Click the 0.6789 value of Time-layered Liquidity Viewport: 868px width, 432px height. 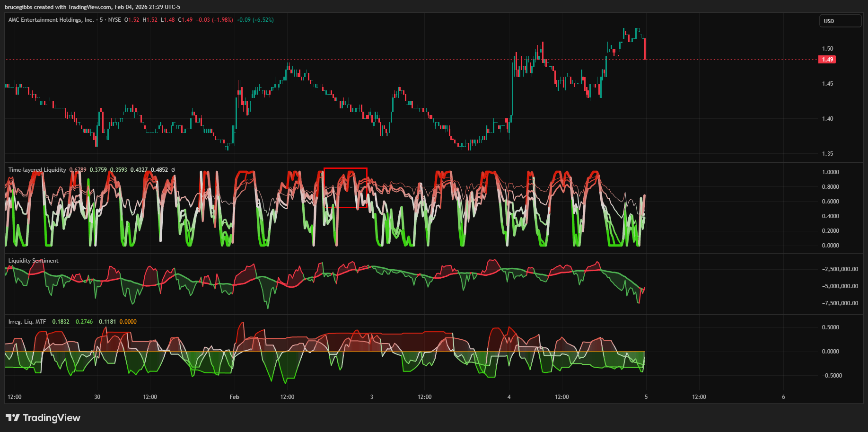coord(78,170)
